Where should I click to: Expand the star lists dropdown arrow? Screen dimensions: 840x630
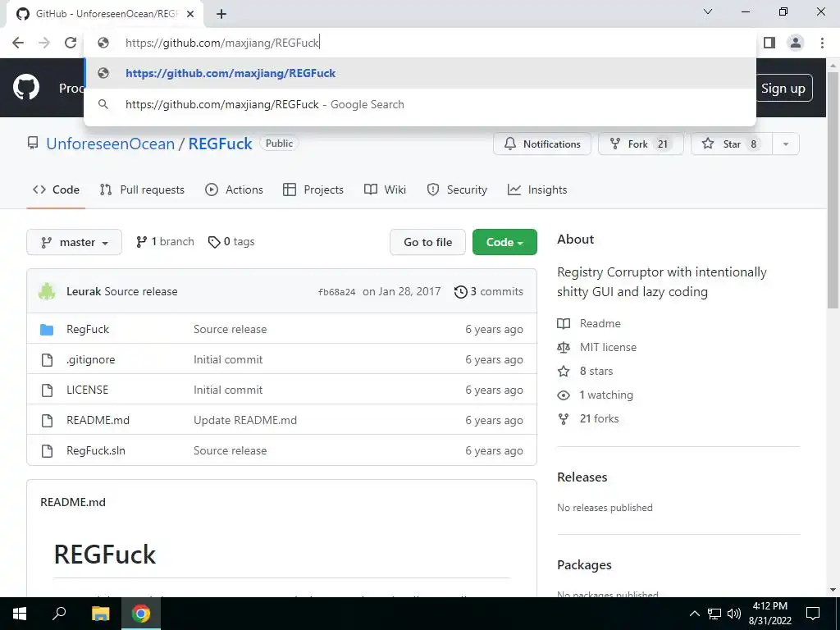coord(786,144)
